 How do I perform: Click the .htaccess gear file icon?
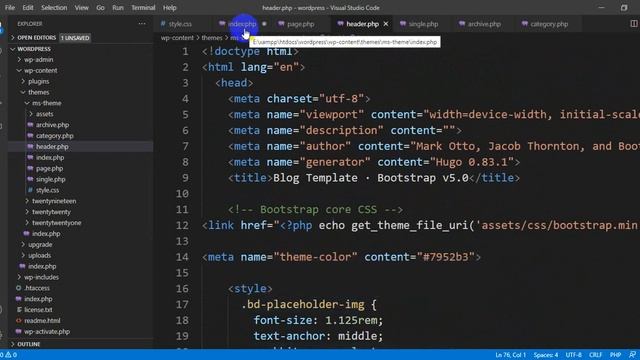[x=18, y=288]
